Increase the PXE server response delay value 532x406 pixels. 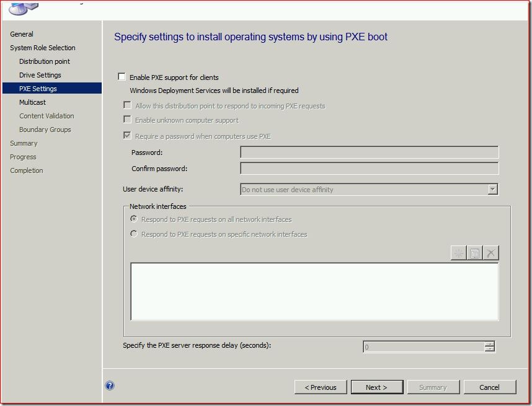click(x=490, y=344)
